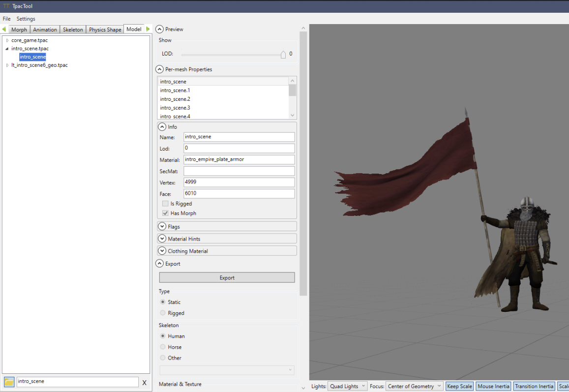The image size is (569, 392).
Task: Select lt_intro_scene6_geo.tpac in the tree
Action: 39,65
